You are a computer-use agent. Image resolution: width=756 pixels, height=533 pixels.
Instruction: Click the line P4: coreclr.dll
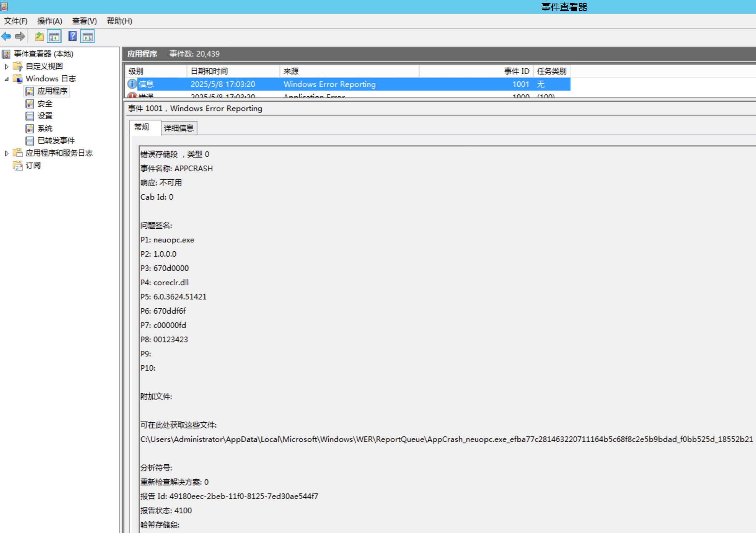click(165, 282)
